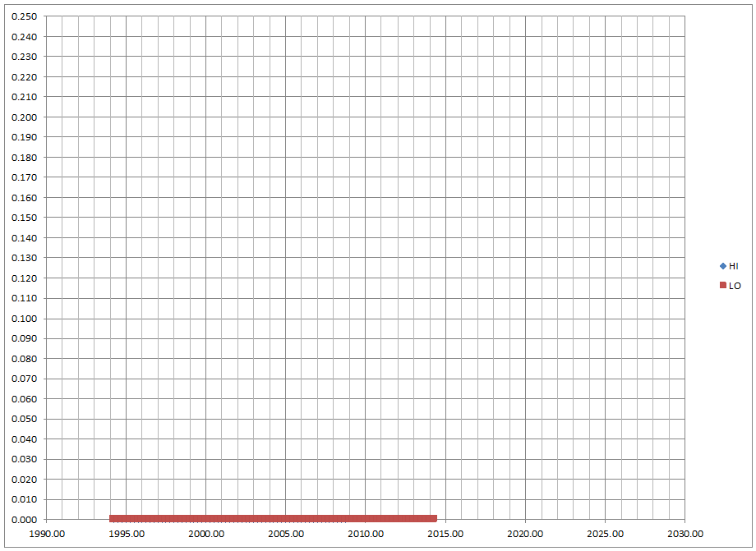Click the 0.110 vertical axis label
The width and height of the screenshot is (756, 551).
24,299
